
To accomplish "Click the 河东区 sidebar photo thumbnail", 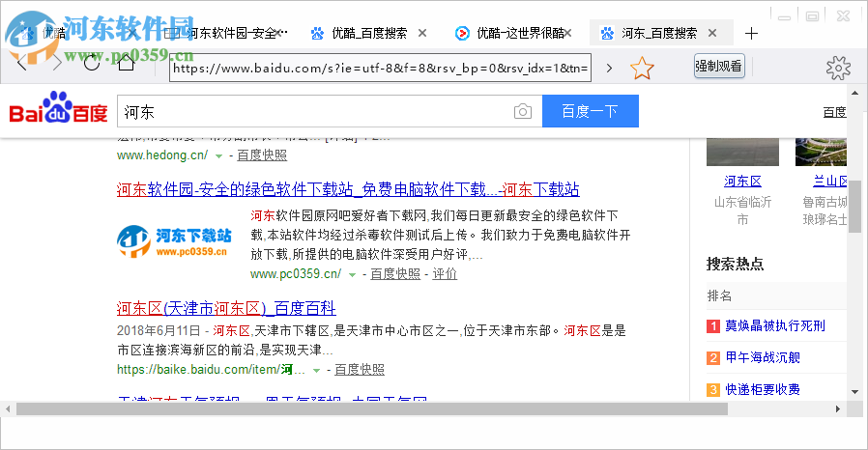I will pos(742,152).
